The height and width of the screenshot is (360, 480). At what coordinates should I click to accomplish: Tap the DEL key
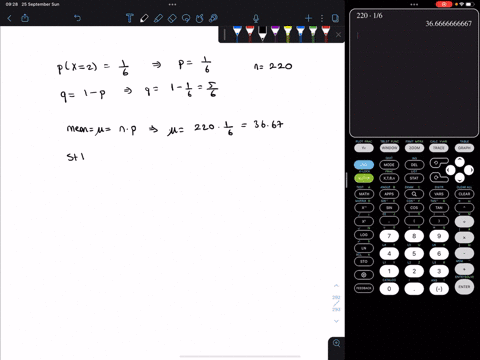[414, 165]
